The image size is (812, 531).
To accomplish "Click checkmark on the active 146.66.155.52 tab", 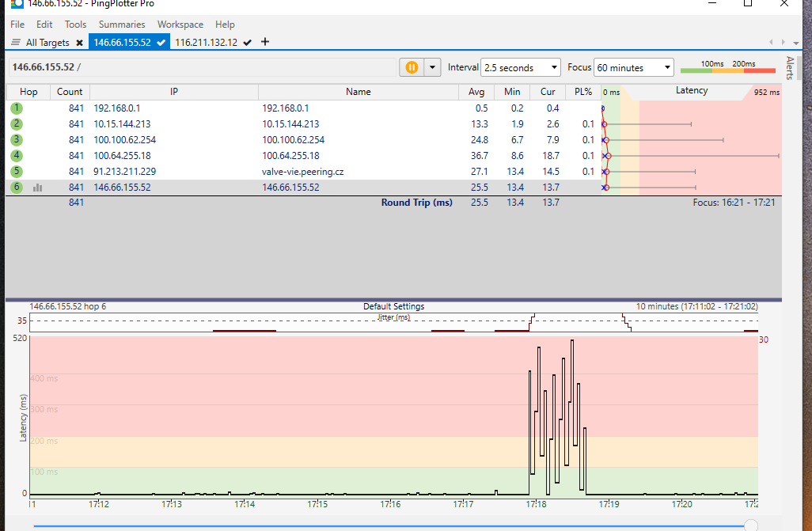I will click(161, 43).
